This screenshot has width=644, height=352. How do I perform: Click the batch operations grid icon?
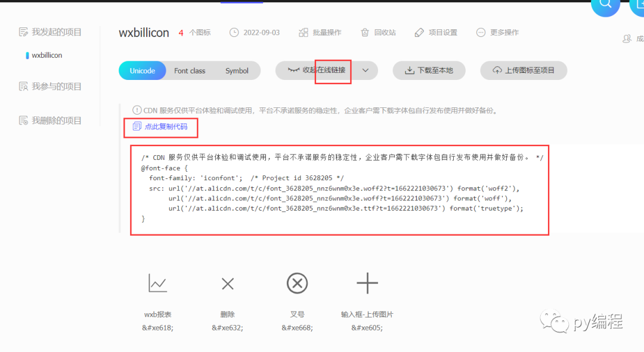pos(303,32)
